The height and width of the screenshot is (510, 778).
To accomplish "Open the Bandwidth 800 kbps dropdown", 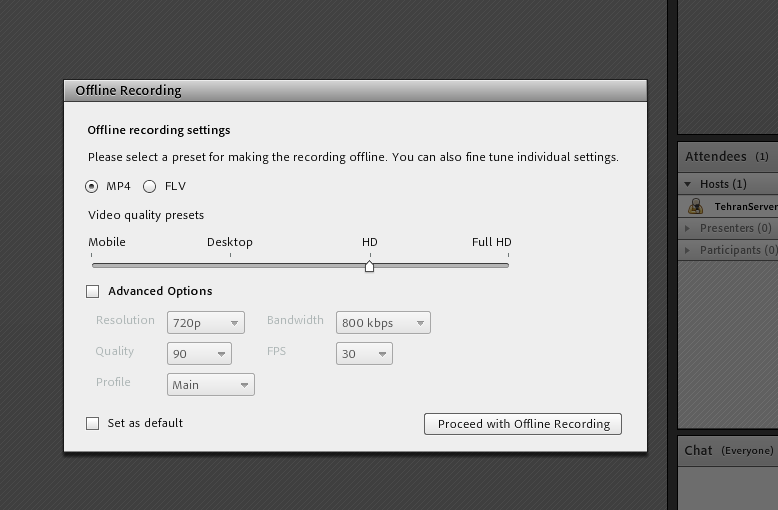I will point(383,323).
